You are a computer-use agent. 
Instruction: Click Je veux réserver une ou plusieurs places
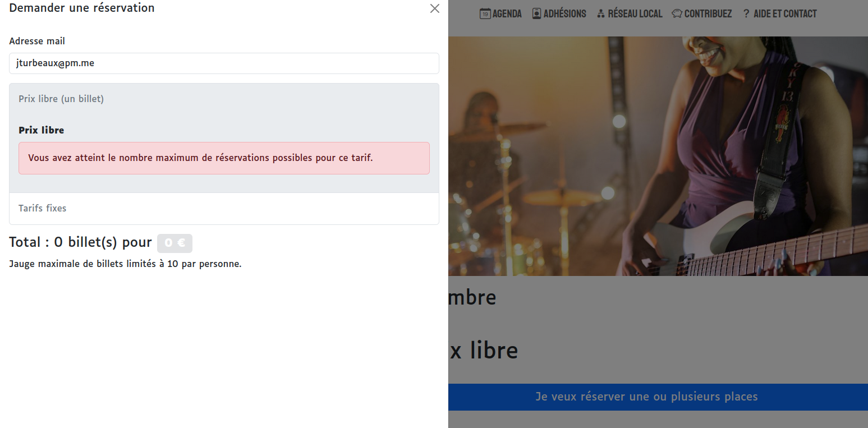point(646,397)
